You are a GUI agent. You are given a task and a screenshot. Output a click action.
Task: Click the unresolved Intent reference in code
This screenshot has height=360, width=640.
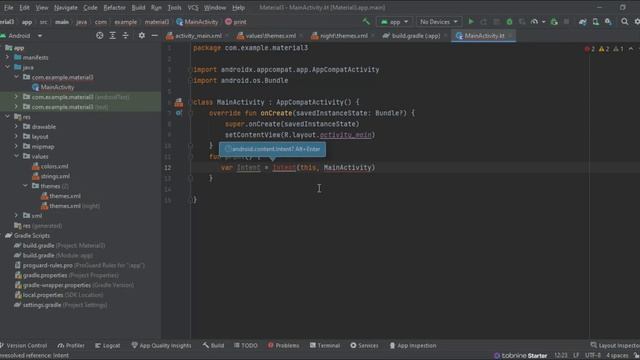click(x=284, y=168)
